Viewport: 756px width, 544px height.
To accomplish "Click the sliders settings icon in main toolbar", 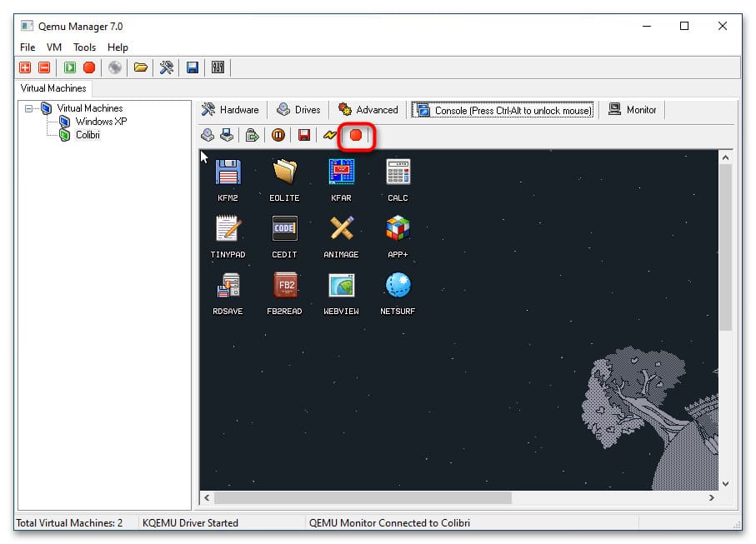I will [218, 67].
